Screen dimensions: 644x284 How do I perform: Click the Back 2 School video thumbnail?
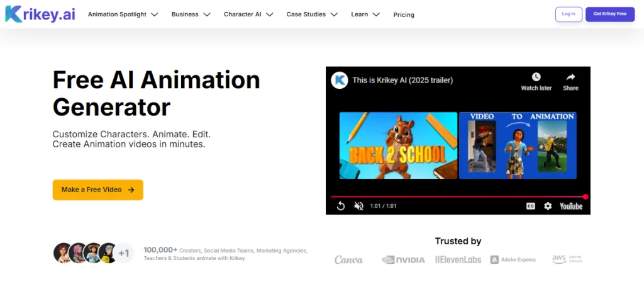click(398, 145)
